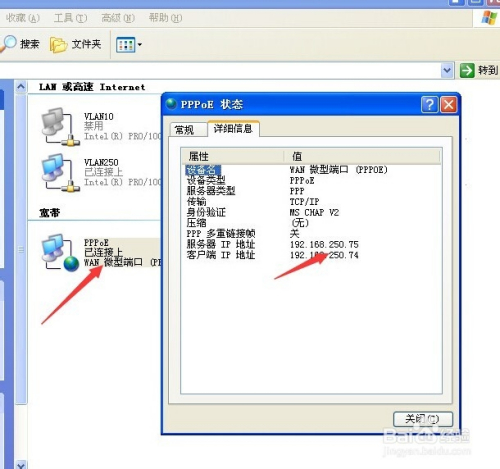The height and width of the screenshot is (469, 500).
Task: Open the 高级(N) menu
Action: [x=118, y=18]
